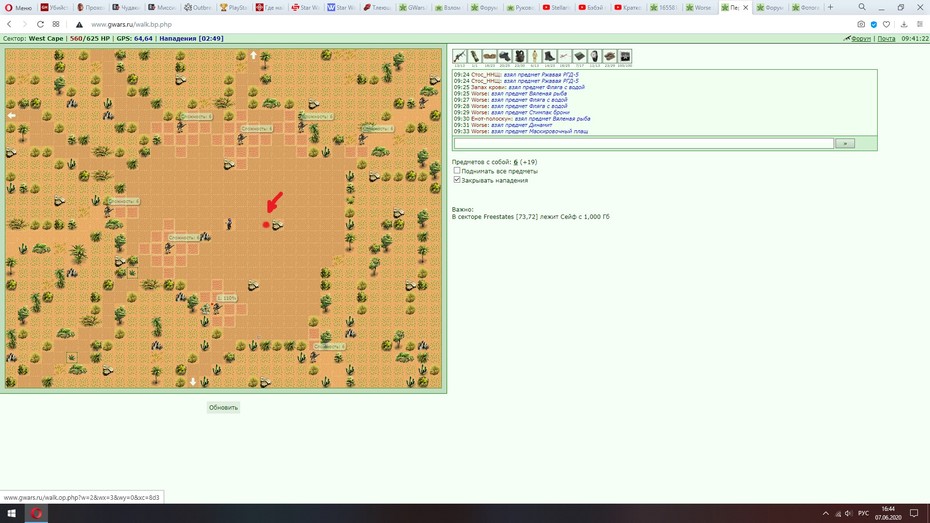Select the body armor vest slot

520,56
